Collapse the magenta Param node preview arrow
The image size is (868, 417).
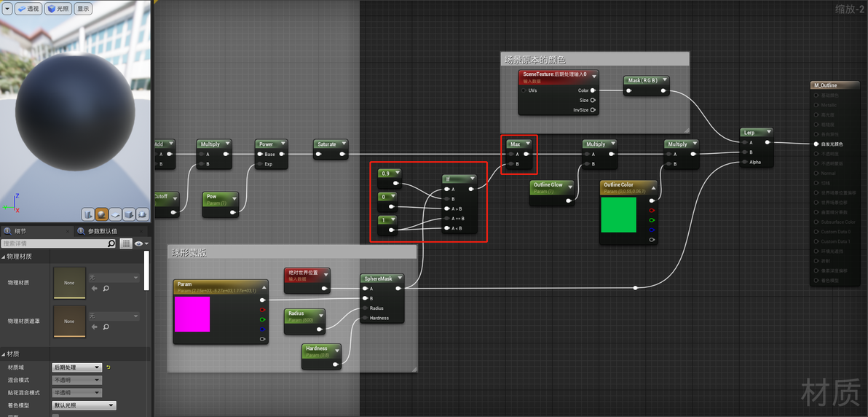coord(264,287)
